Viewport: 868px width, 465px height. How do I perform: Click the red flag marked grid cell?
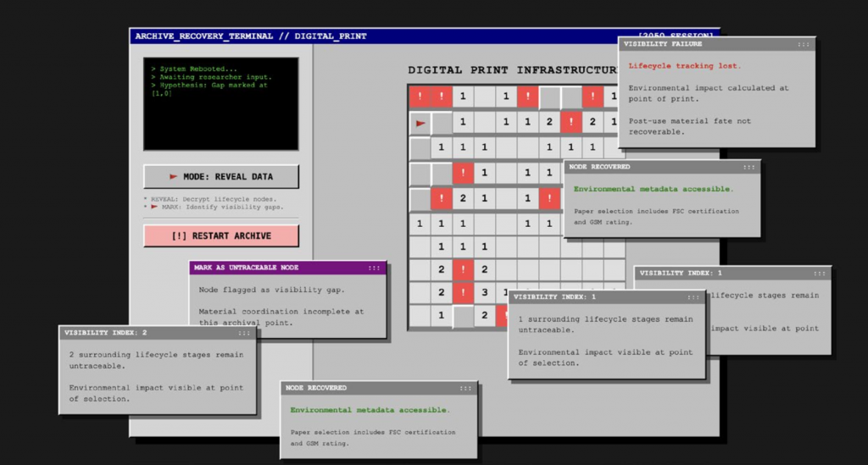420,124
